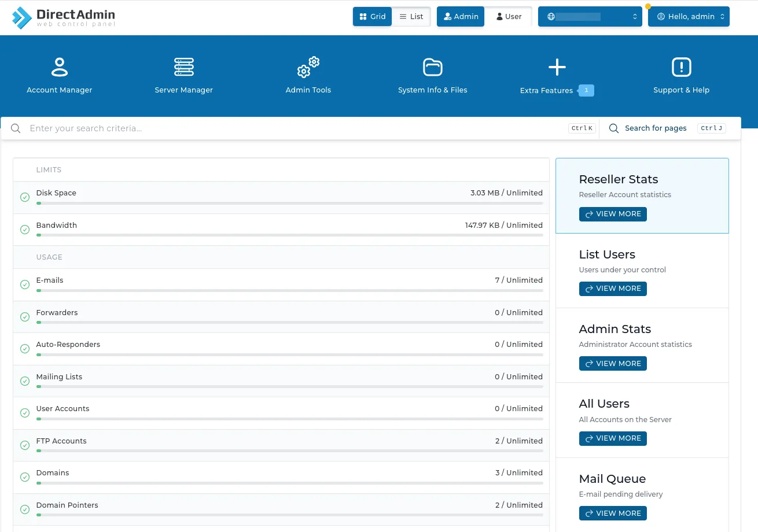Click the Extra Features plus icon
Image resolution: width=758 pixels, height=532 pixels.
coord(557,67)
